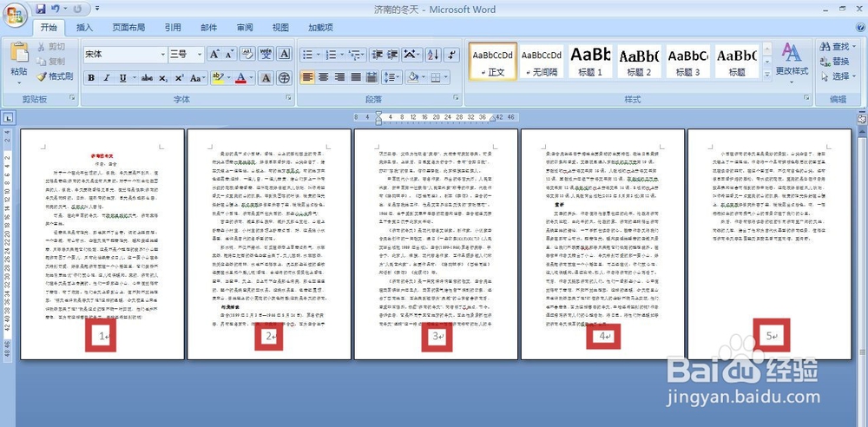Viewport: 868px width, 427px height.
Task: Customize the quick access toolbar
Action: [97, 9]
